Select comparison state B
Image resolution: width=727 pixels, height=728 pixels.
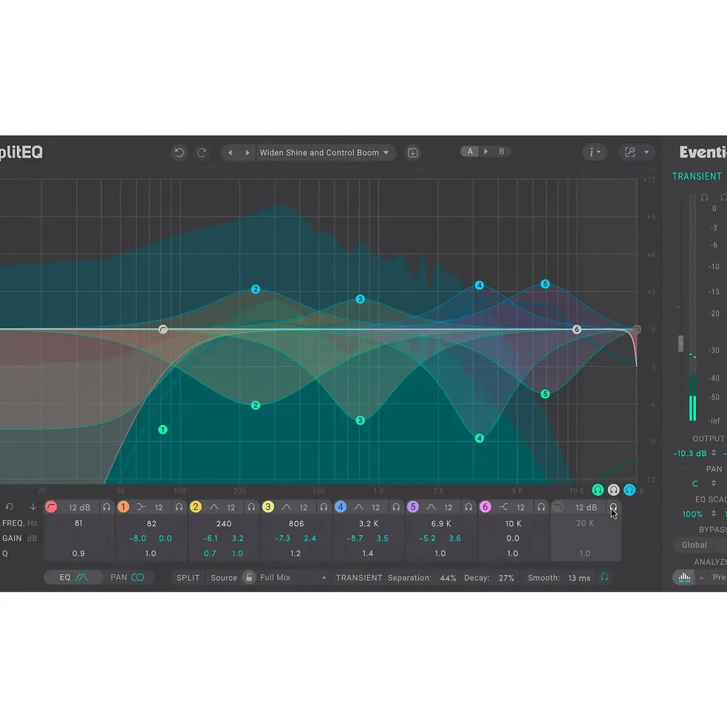tap(502, 152)
